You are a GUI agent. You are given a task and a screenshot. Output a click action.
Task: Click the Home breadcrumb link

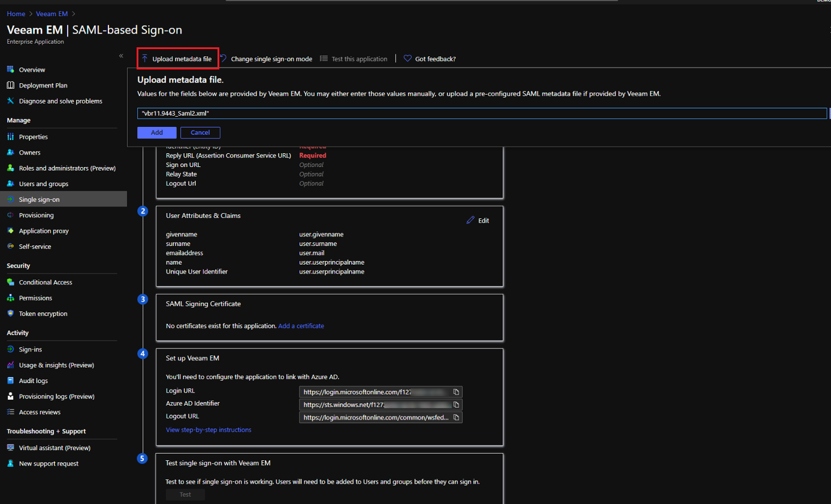(16, 14)
